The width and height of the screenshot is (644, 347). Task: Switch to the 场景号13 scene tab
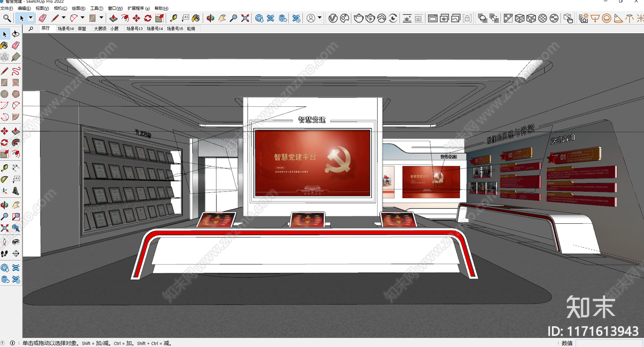tap(134, 29)
